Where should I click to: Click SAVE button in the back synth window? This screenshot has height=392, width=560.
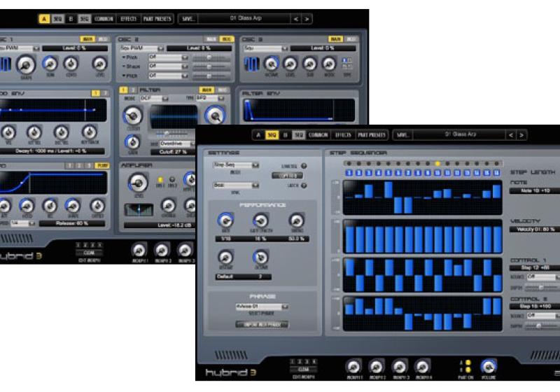pyautogui.click(x=188, y=19)
